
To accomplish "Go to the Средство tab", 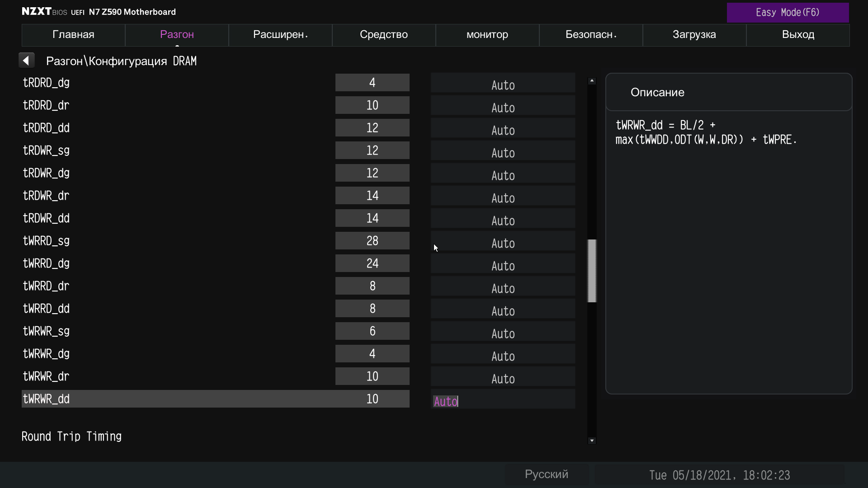I will click(383, 35).
